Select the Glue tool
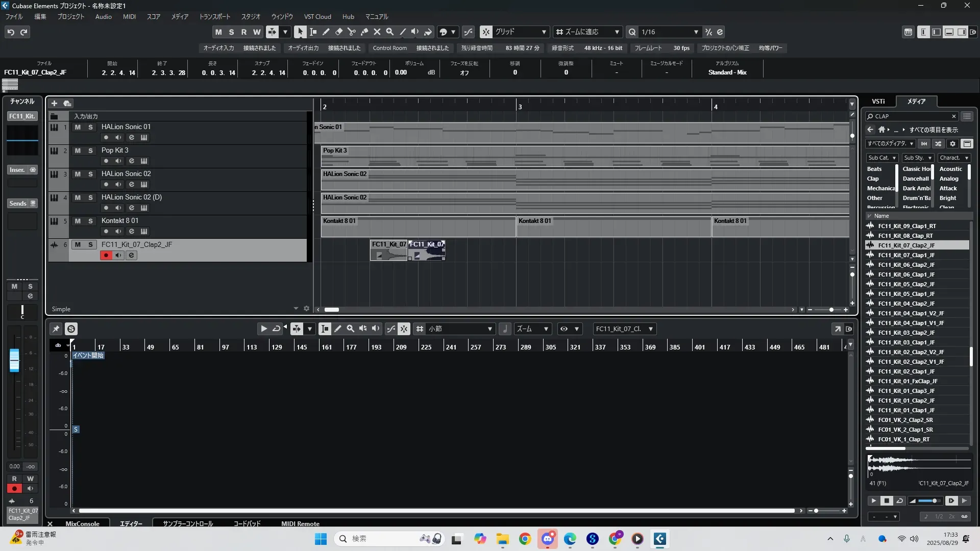This screenshot has width=980, height=551. pos(364,32)
